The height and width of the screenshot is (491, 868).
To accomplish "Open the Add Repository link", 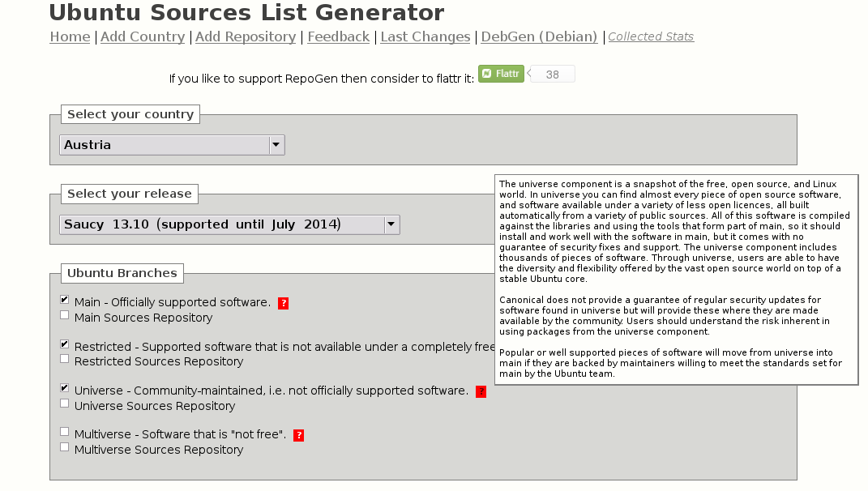I will [x=245, y=36].
